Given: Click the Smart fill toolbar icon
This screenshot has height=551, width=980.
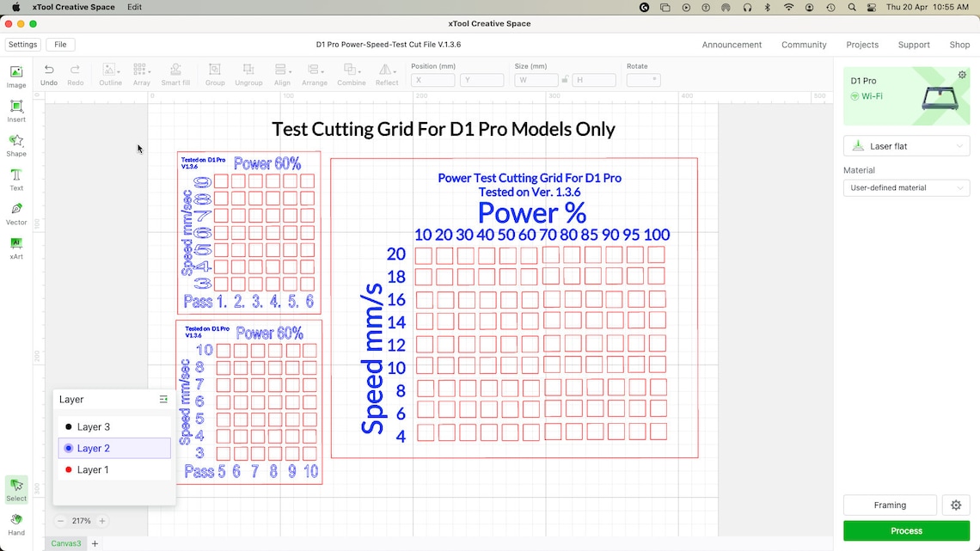Looking at the screenshot, I should pyautogui.click(x=175, y=73).
